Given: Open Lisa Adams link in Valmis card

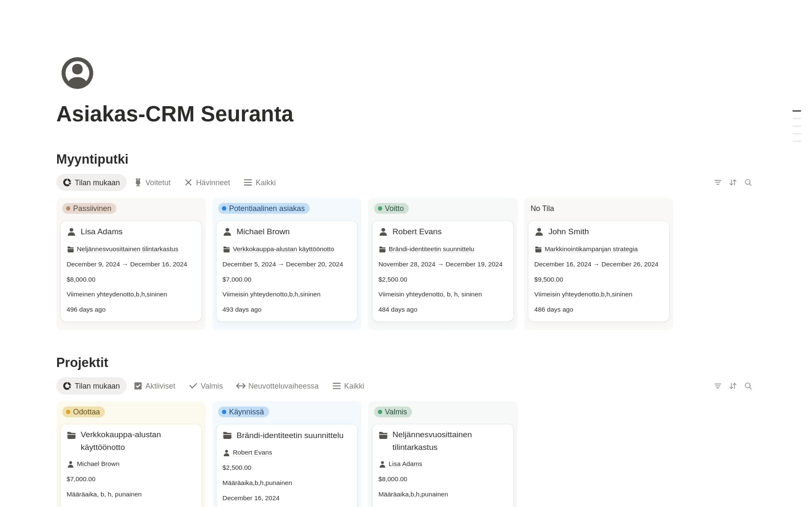Looking at the screenshot, I should [x=406, y=464].
